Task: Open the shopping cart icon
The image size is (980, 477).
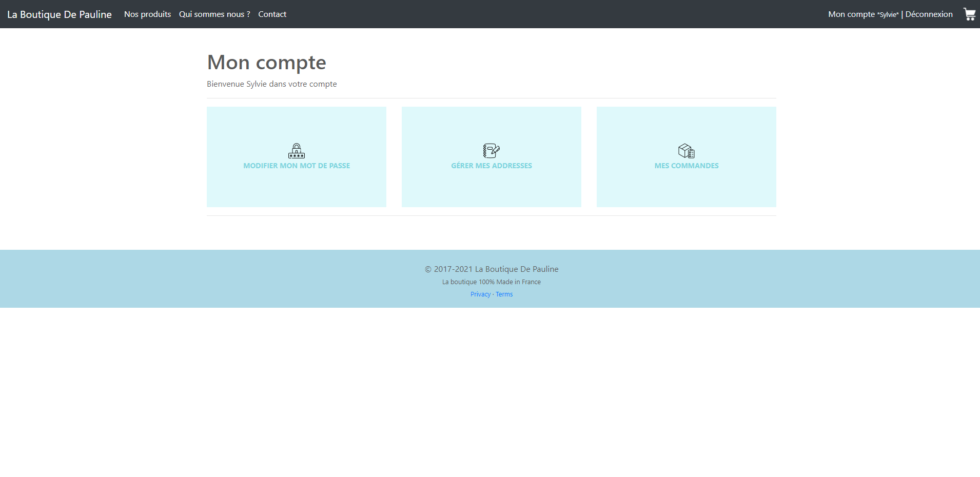Action: click(969, 14)
